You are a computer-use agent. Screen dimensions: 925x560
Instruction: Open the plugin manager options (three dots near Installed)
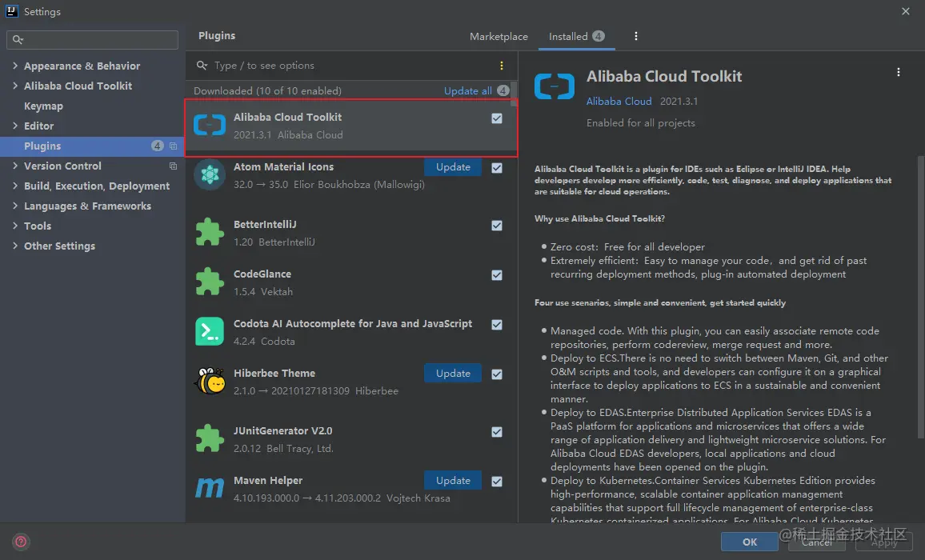(635, 36)
